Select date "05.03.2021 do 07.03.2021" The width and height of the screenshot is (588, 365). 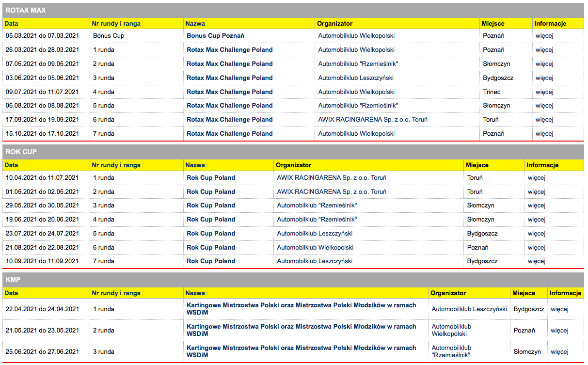point(42,36)
